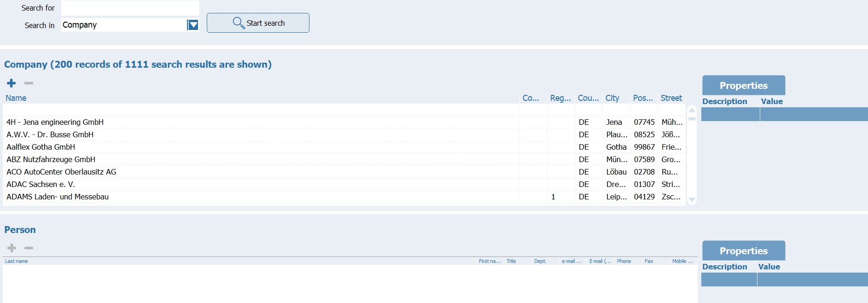The image size is (868, 303).
Task: Click the company filter row Name cell
Action: [262, 110]
